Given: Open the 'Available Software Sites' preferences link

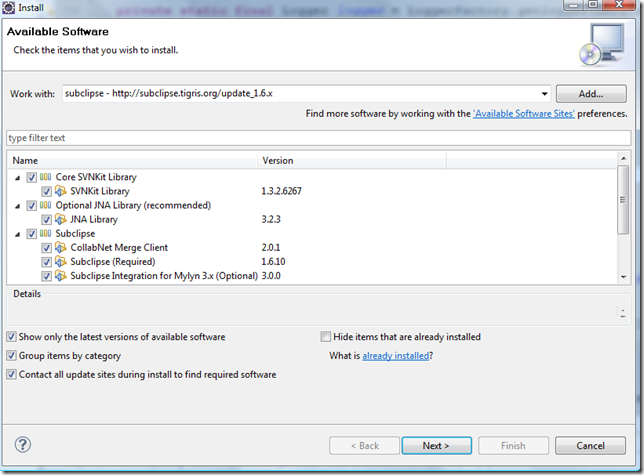Looking at the screenshot, I should [524, 114].
